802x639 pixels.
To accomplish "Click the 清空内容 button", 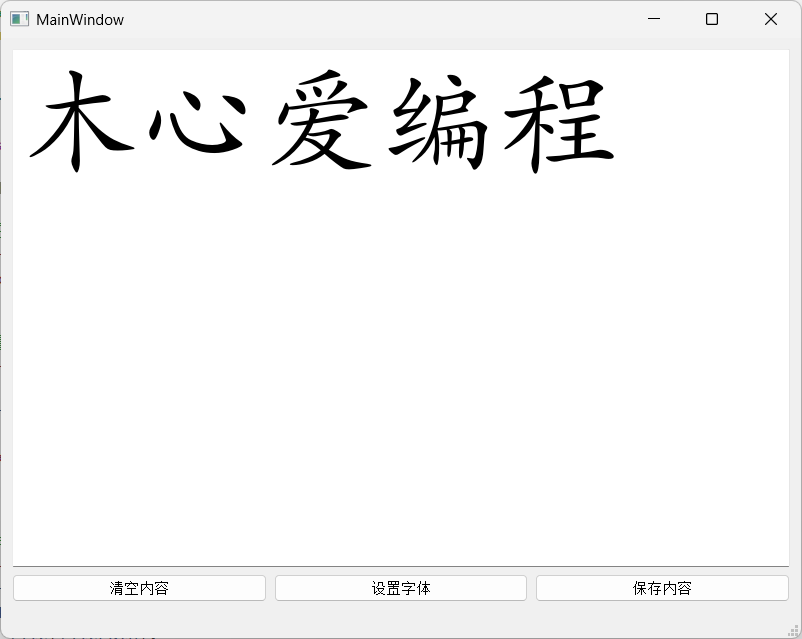I will pos(139,588).
